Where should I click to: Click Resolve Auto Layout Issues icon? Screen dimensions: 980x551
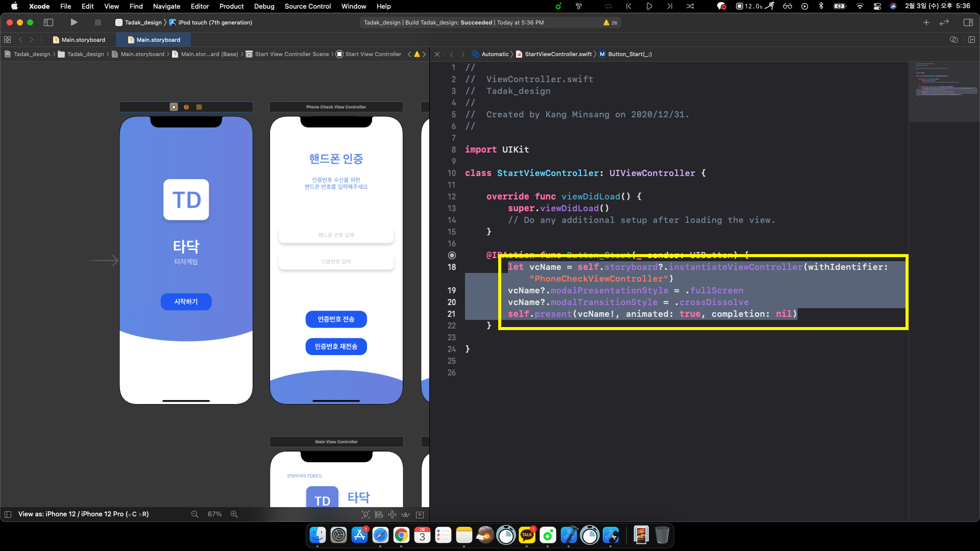(x=406, y=514)
